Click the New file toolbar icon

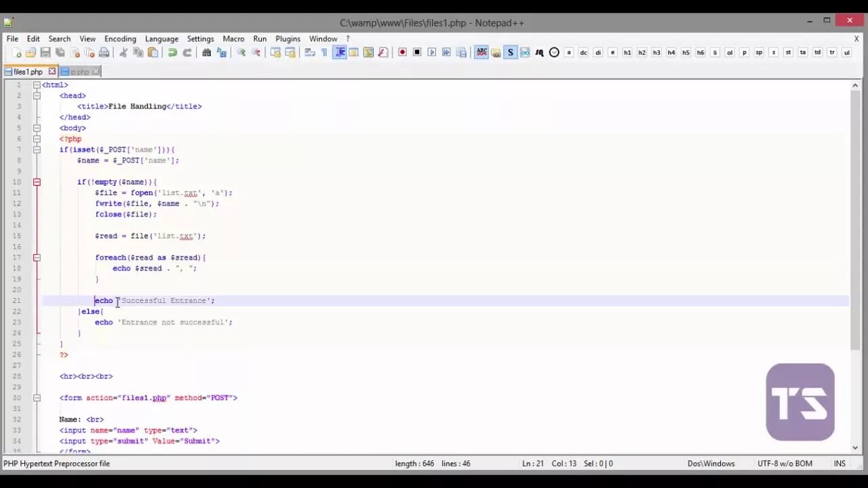point(16,52)
